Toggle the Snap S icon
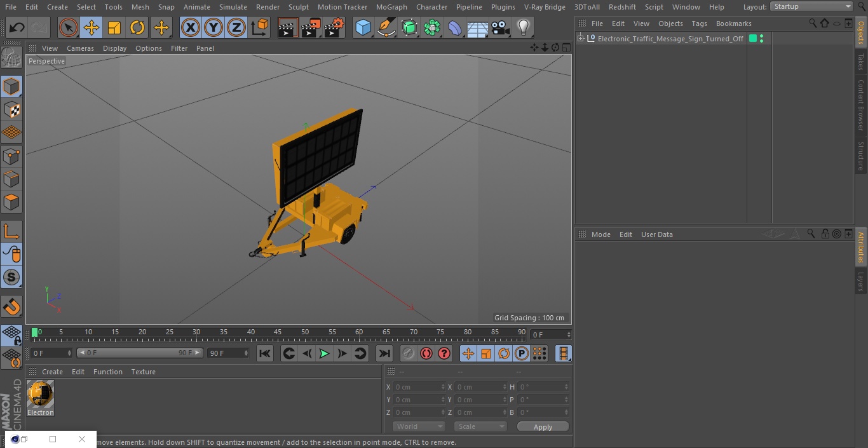 (11, 278)
